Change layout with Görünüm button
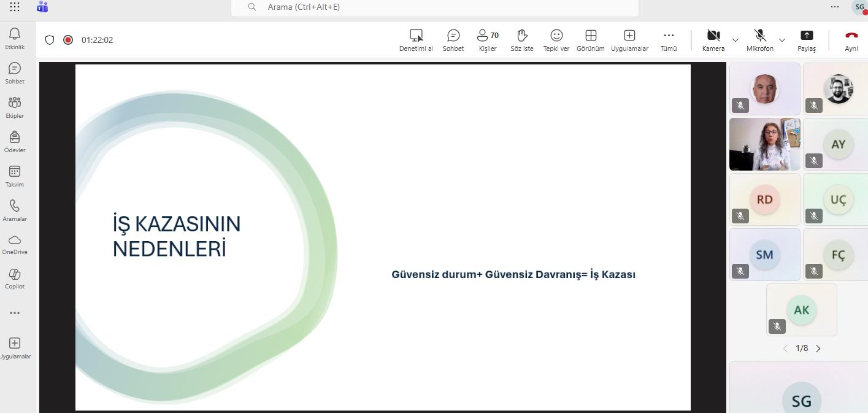Image resolution: width=868 pixels, height=413 pixels. (591, 40)
